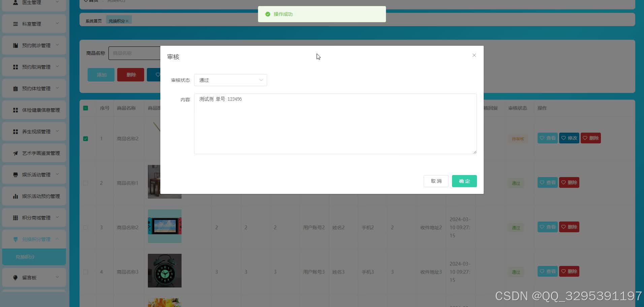Expand the 预约就诊管理 menu chevron

point(57,45)
